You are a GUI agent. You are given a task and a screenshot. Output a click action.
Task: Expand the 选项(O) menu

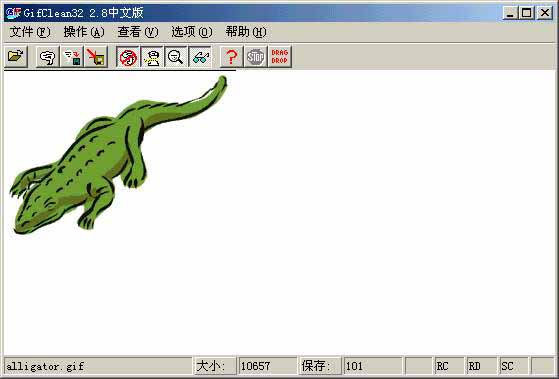(192, 32)
